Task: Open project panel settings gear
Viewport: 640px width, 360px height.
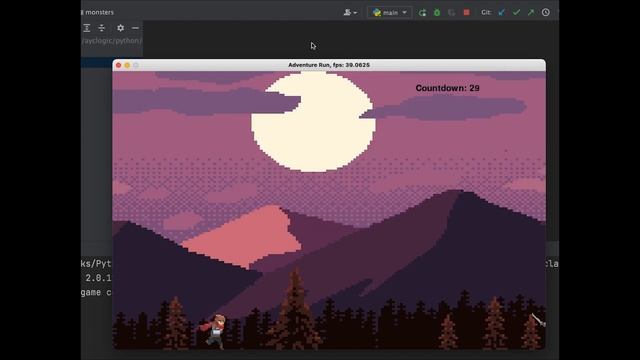Action: pos(120,28)
